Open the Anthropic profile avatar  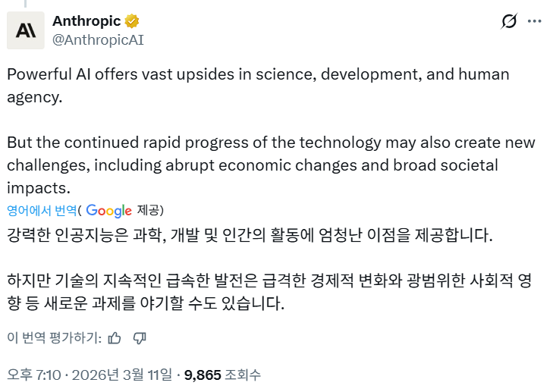tap(26, 30)
